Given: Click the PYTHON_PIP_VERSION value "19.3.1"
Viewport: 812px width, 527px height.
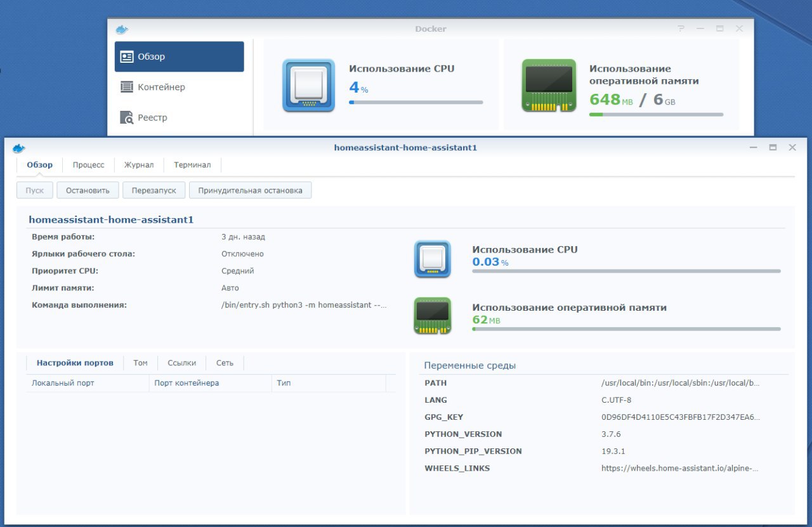Looking at the screenshot, I should [613, 452].
